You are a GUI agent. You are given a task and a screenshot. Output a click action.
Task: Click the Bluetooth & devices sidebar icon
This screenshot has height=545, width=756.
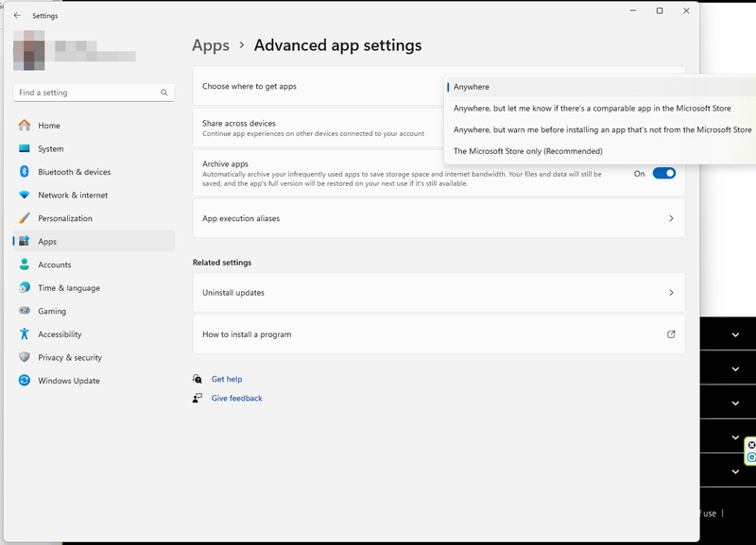point(25,172)
